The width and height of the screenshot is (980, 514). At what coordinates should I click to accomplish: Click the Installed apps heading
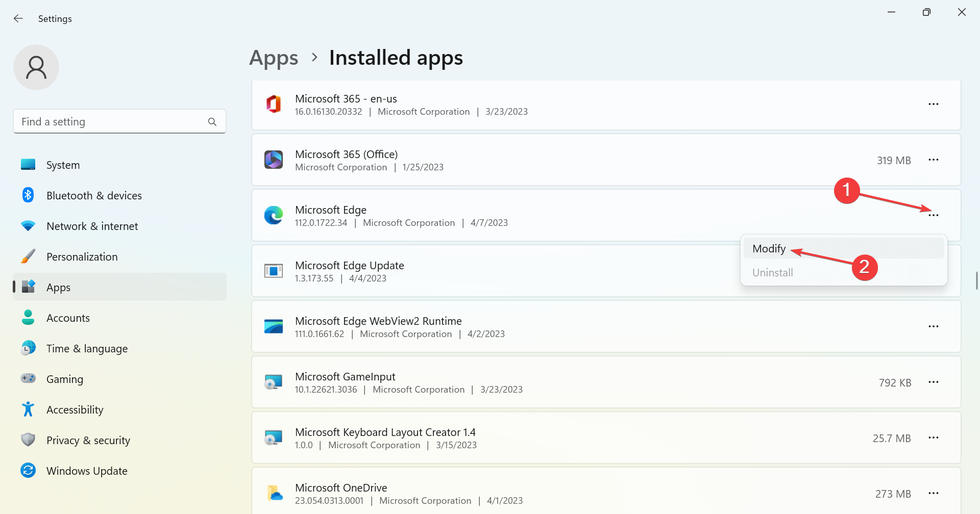(396, 58)
